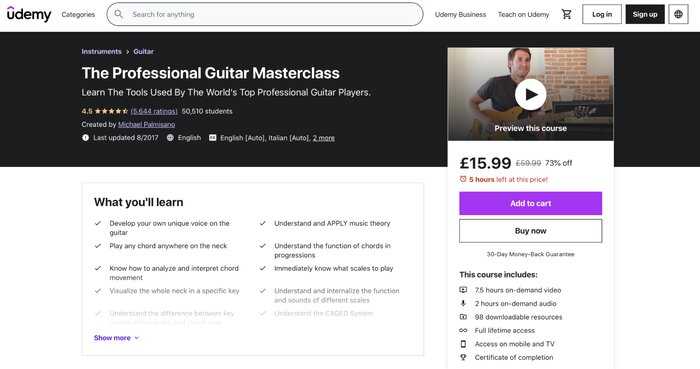
Task: Click the Buy now button
Action: tap(530, 231)
